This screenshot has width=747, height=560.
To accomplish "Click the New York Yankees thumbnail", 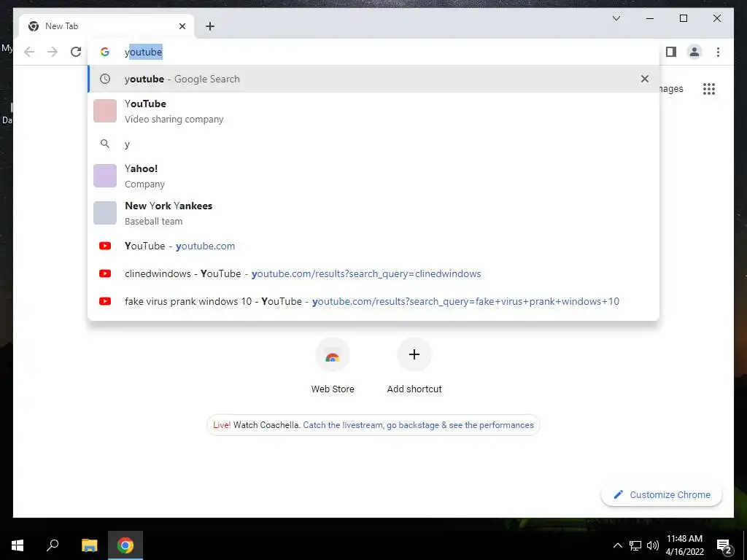I will (105, 213).
